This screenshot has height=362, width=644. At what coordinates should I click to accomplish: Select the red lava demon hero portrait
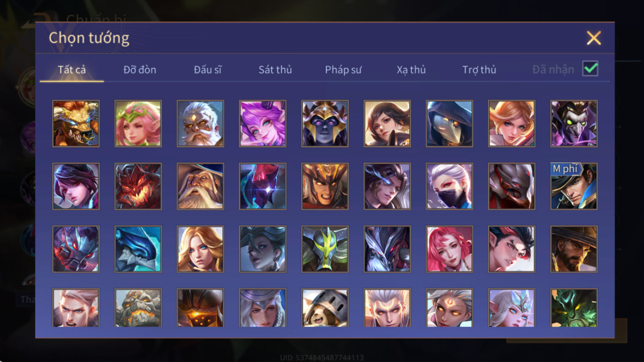click(138, 186)
